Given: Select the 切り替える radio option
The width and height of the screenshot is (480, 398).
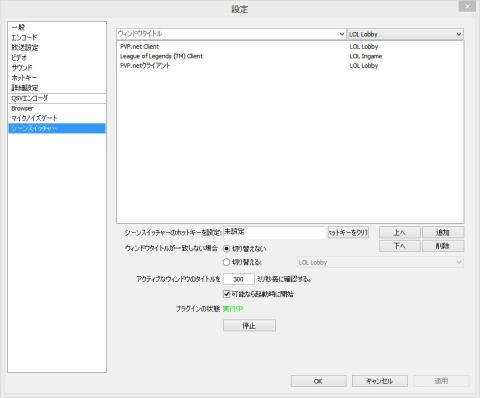Looking at the screenshot, I should (x=226, y=262).
